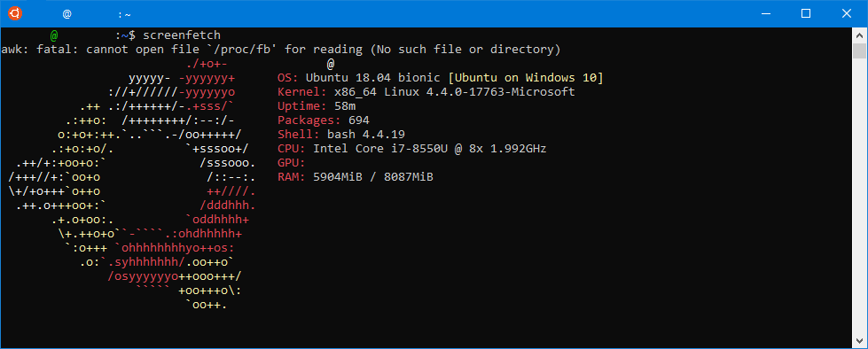This screenshot has width=868, height=349.
Task: Click uptime value '58m'
Action: 346,106
